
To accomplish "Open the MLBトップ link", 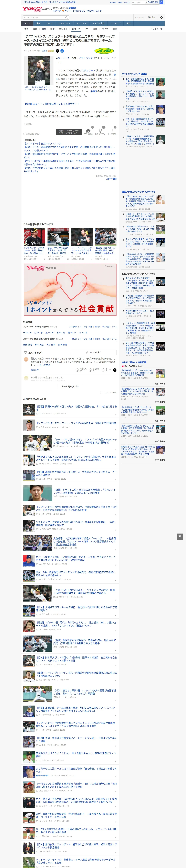I will coord(77,339).
